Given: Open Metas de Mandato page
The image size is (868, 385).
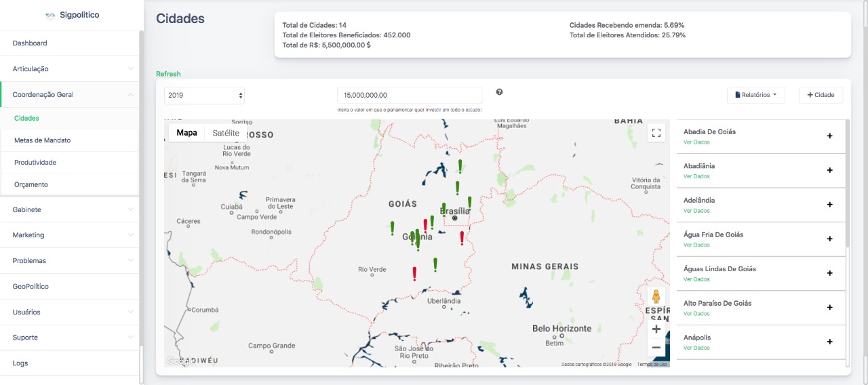Looking at the screenshot, I should (x=43, y=140).
